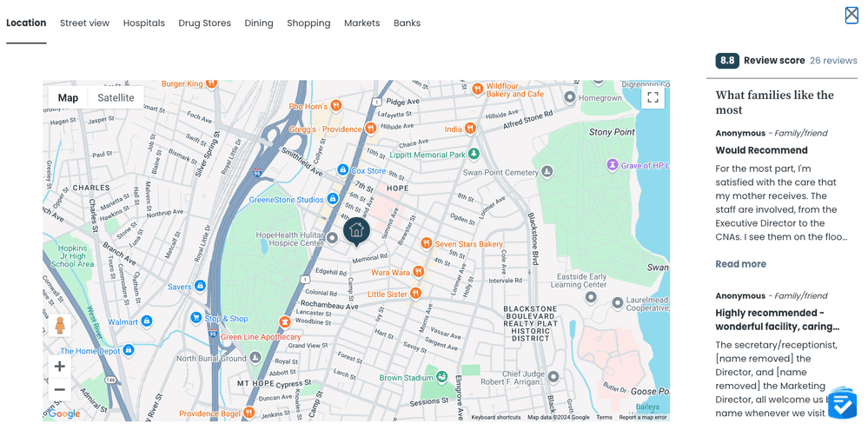
Task: Select the Chief Judge Robert F. Arrigan marker
Action: [x=553, y=377]
